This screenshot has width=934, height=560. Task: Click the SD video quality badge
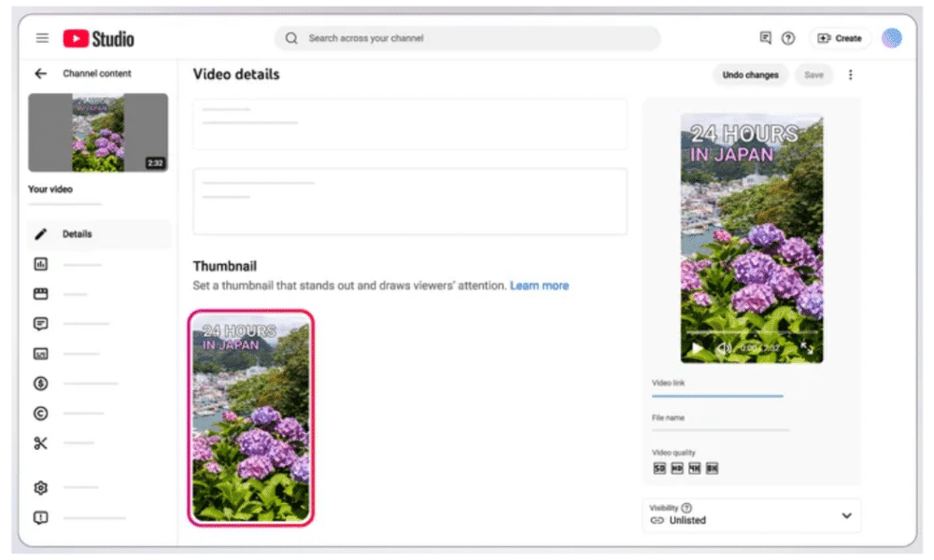click(x=658, y=469)
